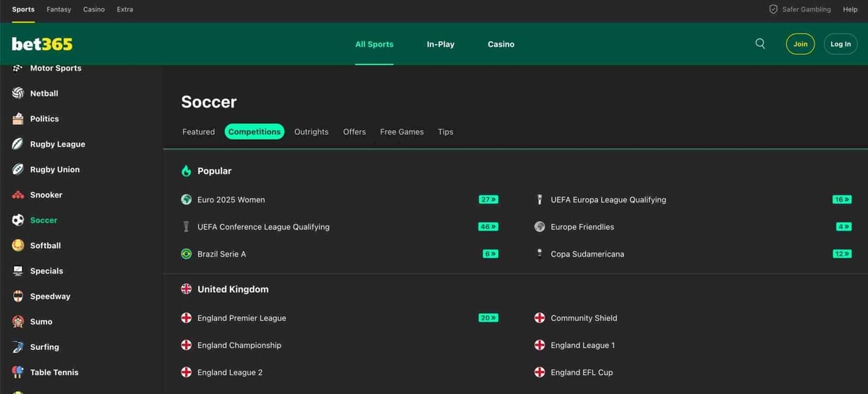Select Rugby League in sidebar

(57, 144)
